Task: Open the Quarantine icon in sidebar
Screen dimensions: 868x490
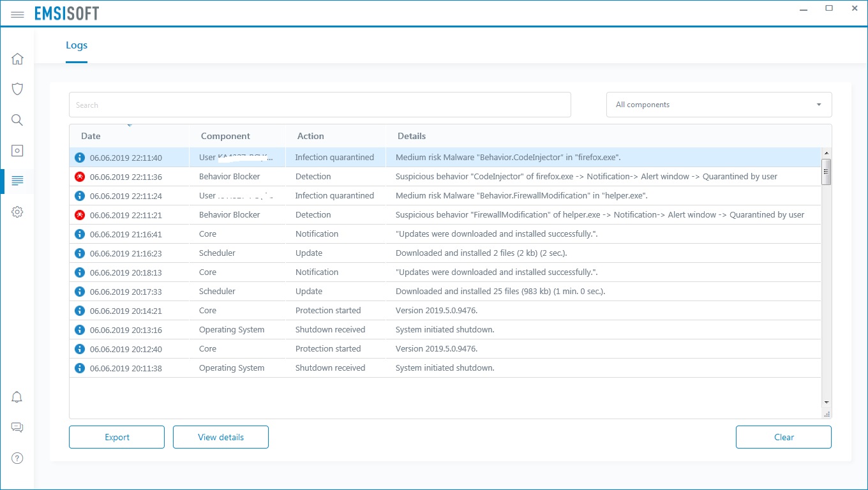Action: click(17, 151)
